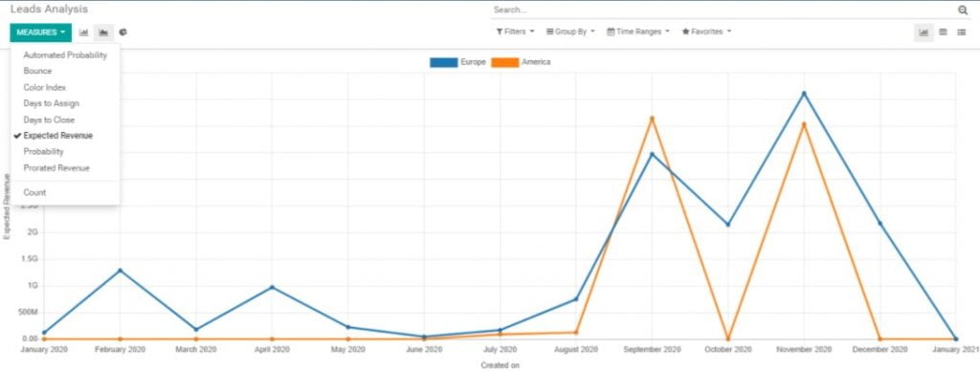Click the September 2020 axis label
This screenshot has height=371, width=980.
652,350
